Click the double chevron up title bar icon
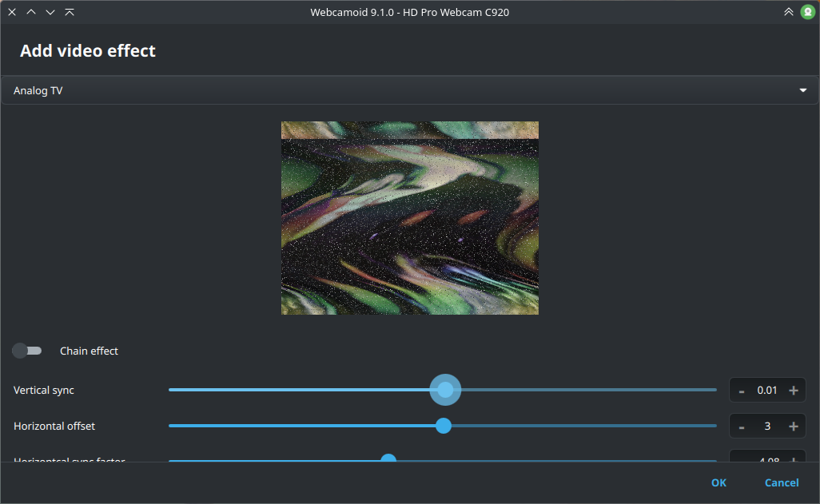 click(x=789, y=12)
